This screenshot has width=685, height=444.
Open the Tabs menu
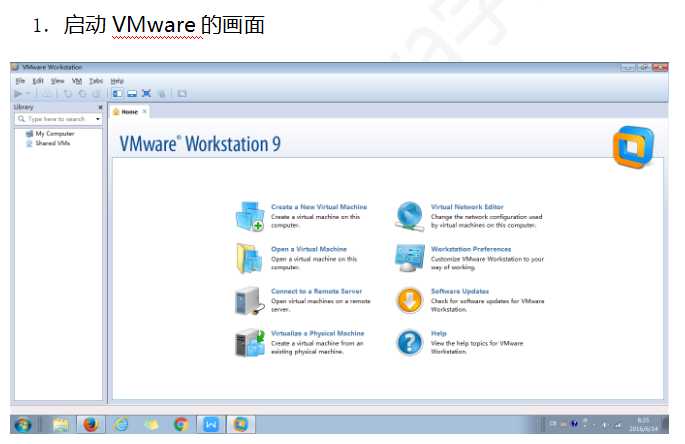(x=96, y=81)
